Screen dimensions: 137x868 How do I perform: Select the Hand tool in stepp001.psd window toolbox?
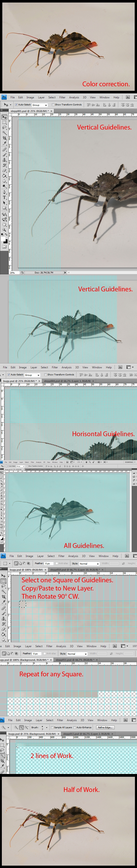coord(4,224)
